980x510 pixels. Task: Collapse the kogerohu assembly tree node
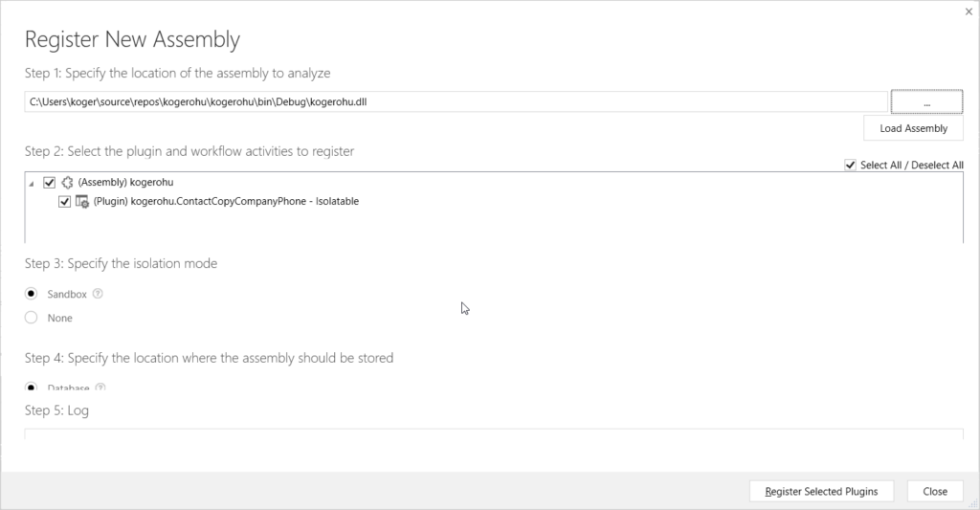click(32, 184)
